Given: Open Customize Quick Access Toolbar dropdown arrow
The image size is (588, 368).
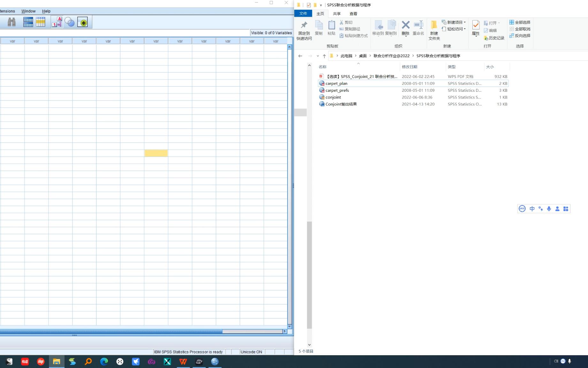Looking at the screenshot, I should pyautogui.click(x=321, y=5).
